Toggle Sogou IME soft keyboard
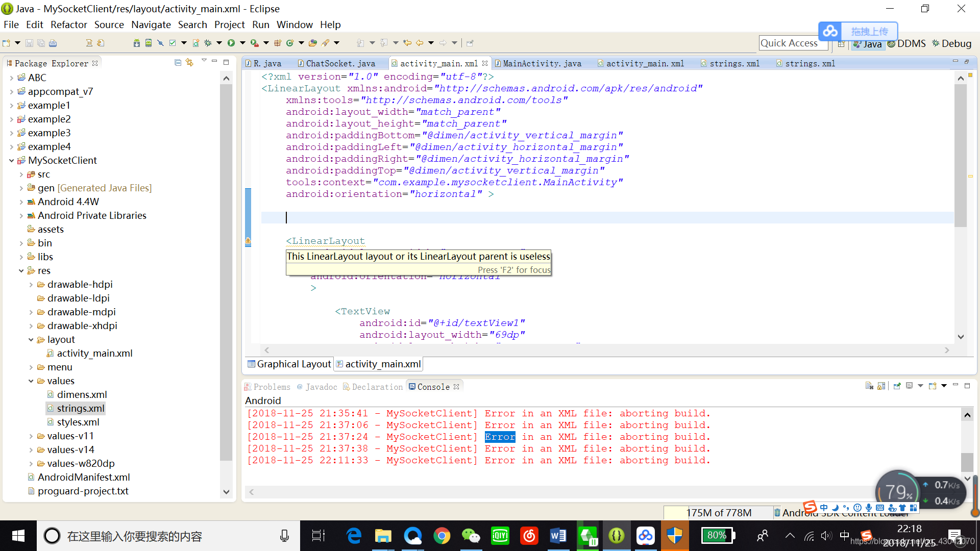The width and height of the screenshot is (980, 551). (880, 508)
